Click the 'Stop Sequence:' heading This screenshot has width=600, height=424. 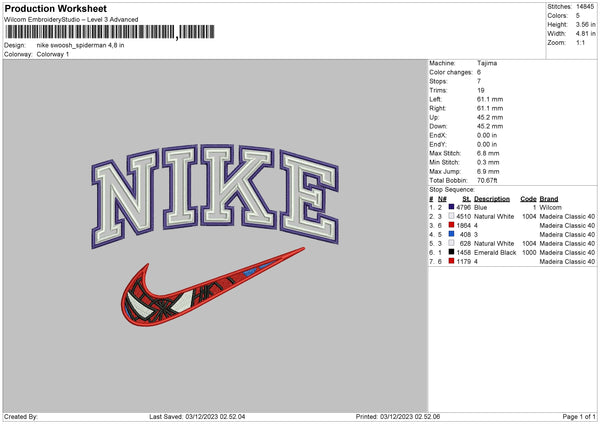[452, 190]
